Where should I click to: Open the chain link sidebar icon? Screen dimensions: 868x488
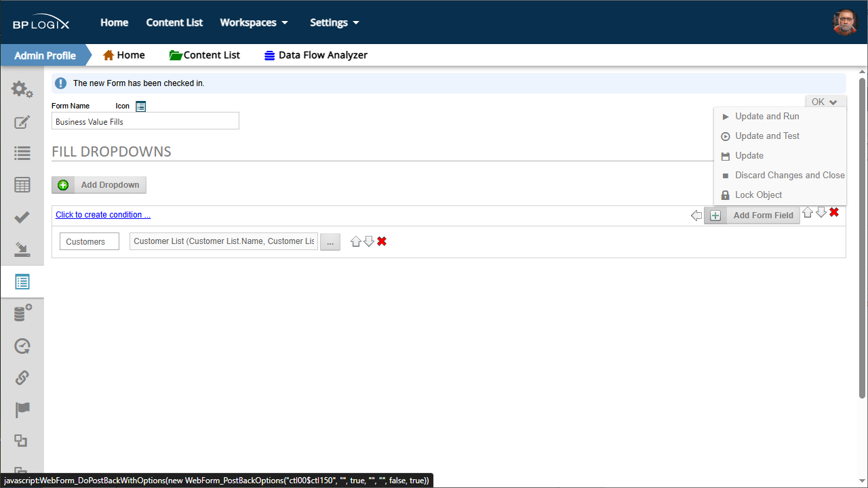pos(22,378)
